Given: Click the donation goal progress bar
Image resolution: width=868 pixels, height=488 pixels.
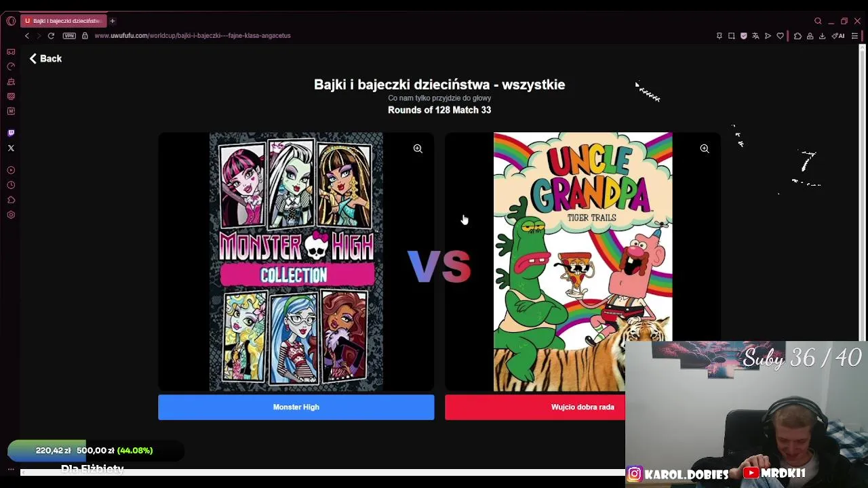Looking at the screenshot, I should [x=96, y=451].
